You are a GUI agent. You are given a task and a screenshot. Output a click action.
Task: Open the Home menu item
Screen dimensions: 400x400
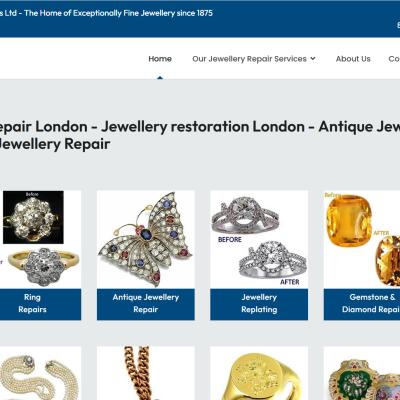(x=160, y=59)
